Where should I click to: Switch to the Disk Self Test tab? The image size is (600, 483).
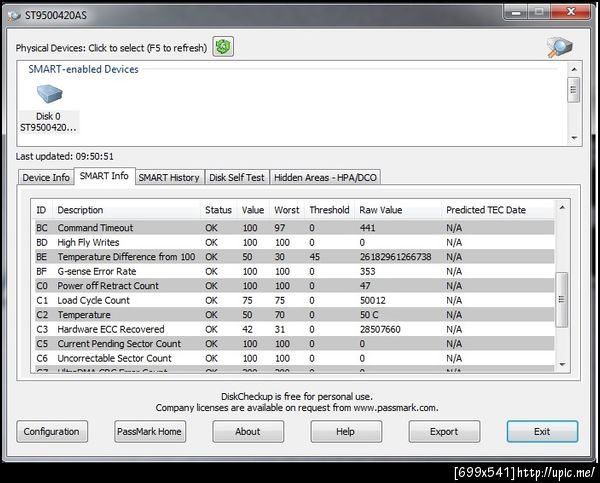(237, 178)
